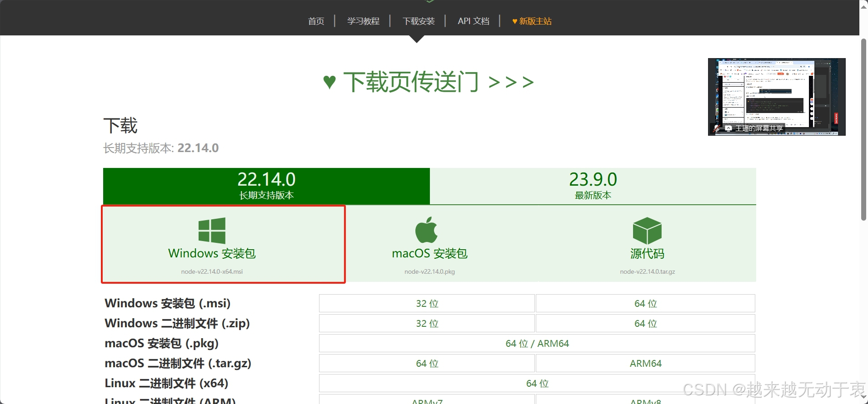Click the 下载 section heading
Screen dimensions: 868x404
click(x=120, y=126)
